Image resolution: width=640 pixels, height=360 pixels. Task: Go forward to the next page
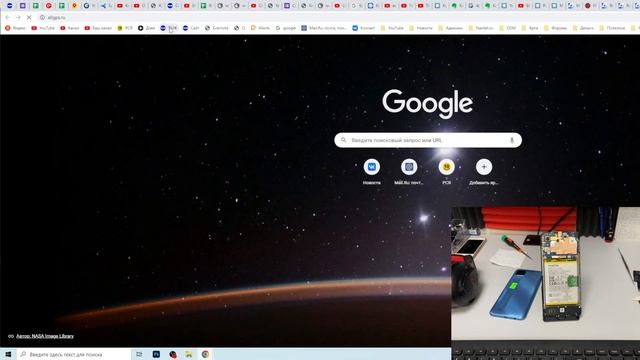click(x=18, y=18)
